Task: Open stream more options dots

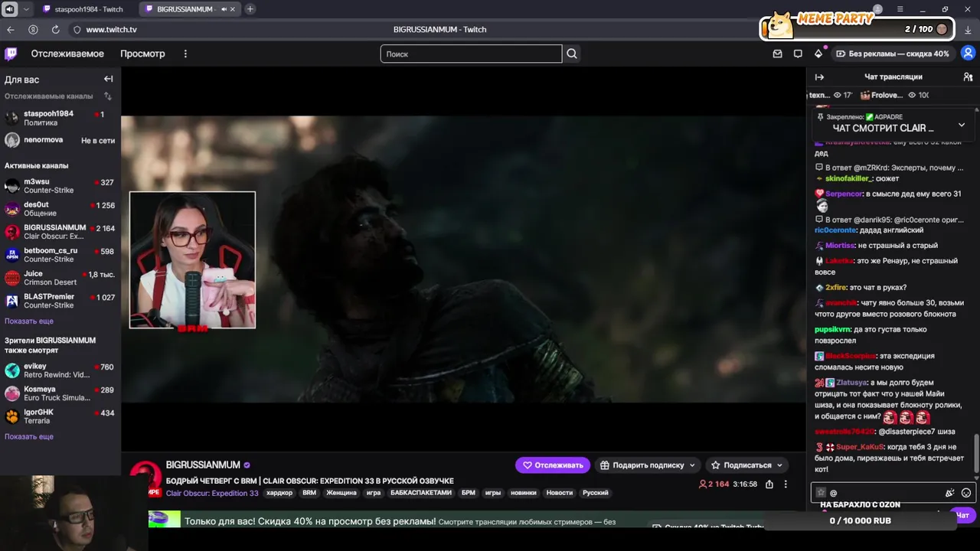Action: pyautogui.click(x=785, y=484)
